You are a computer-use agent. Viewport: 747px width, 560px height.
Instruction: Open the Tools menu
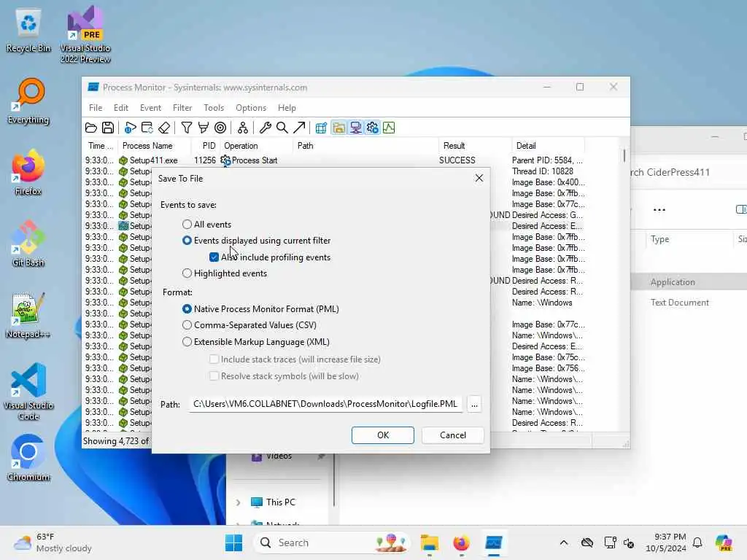pos(214,108)
